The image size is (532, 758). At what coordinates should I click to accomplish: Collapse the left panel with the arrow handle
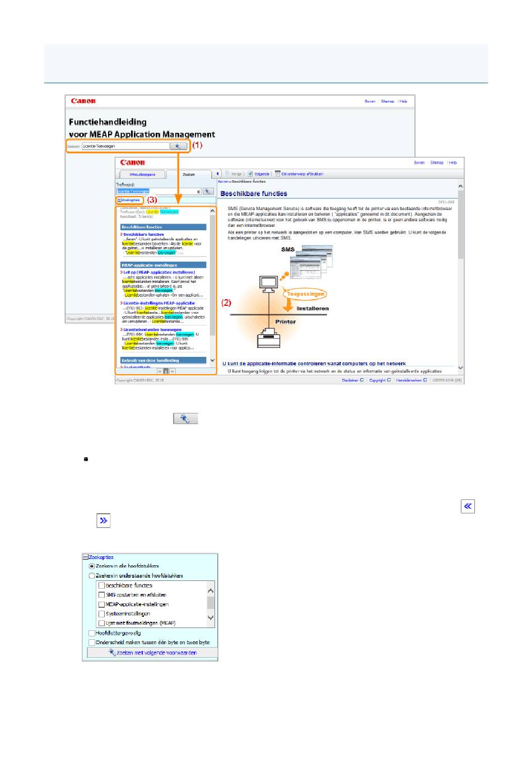(x=218, y=174)
